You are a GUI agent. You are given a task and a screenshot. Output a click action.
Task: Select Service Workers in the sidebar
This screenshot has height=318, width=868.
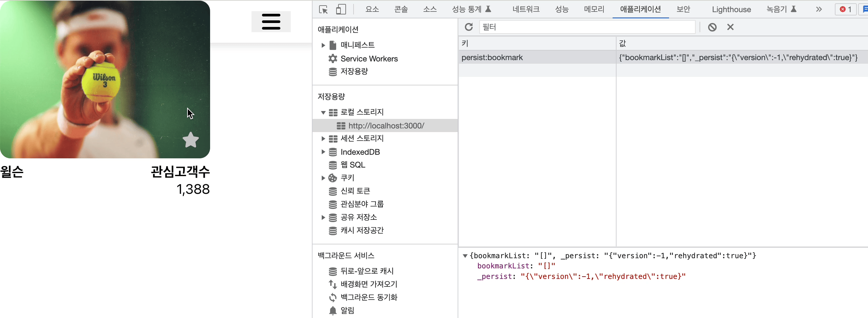(x=369, y=59)
